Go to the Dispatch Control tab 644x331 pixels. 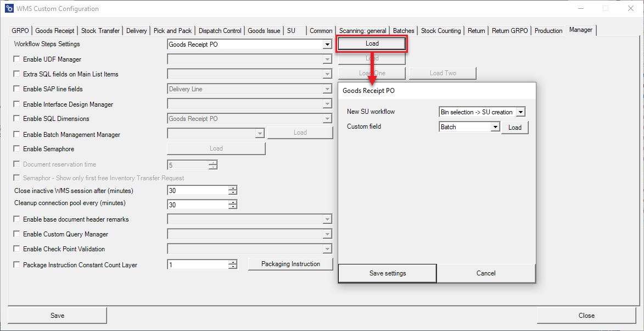coord(220,31)
